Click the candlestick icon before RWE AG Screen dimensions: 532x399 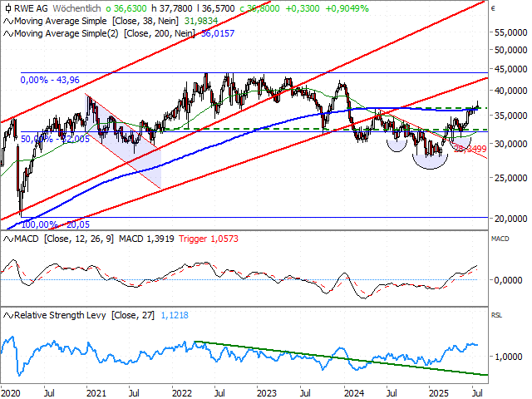[8, 8]
